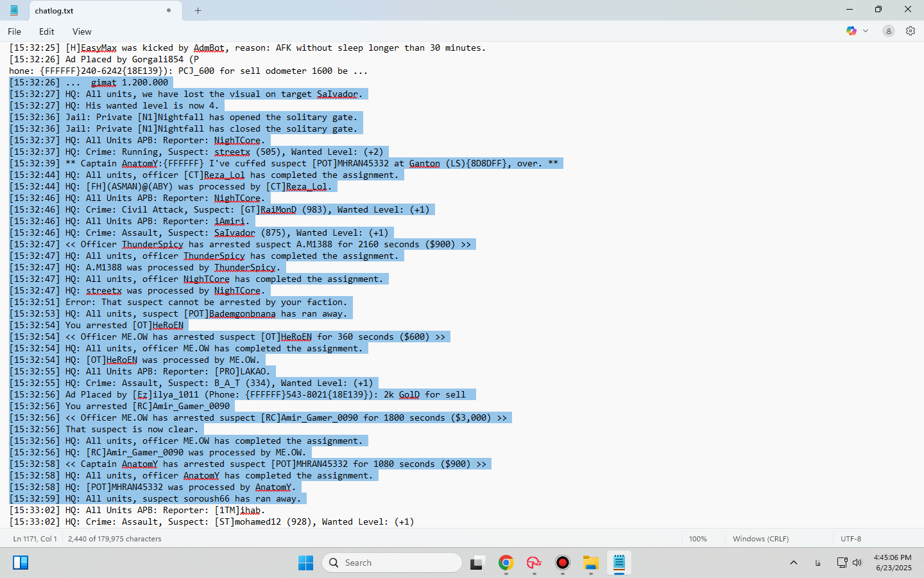
Task: Click the UTF-8 encoding indicator
Action: (851, 539)
